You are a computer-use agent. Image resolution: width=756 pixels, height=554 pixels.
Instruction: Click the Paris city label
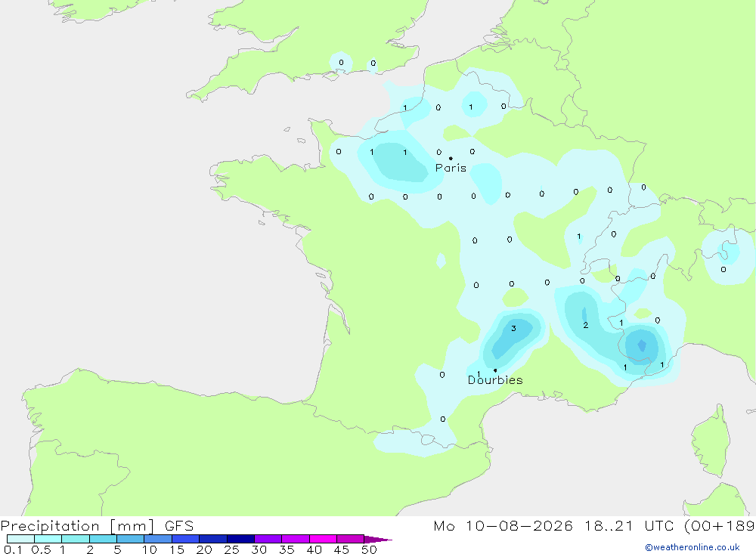click(451, 168)
